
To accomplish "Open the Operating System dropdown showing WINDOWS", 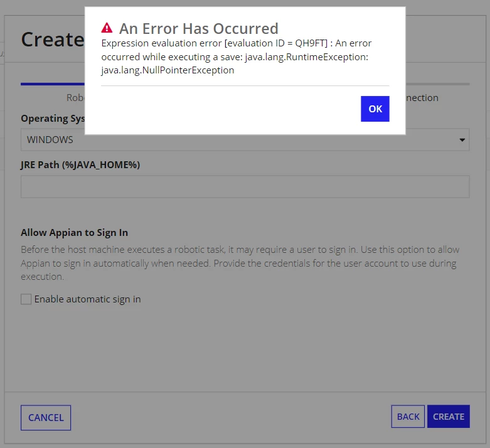I will point(245,140).
